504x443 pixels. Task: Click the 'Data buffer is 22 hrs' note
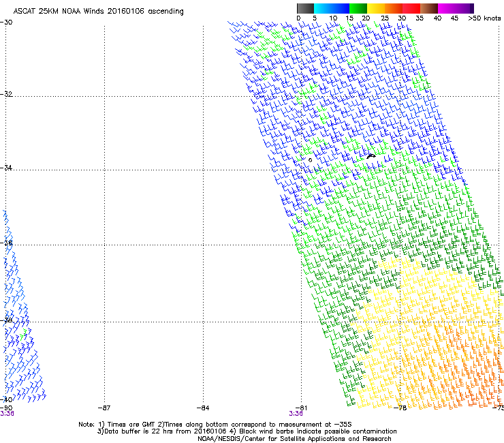(247, 431)
